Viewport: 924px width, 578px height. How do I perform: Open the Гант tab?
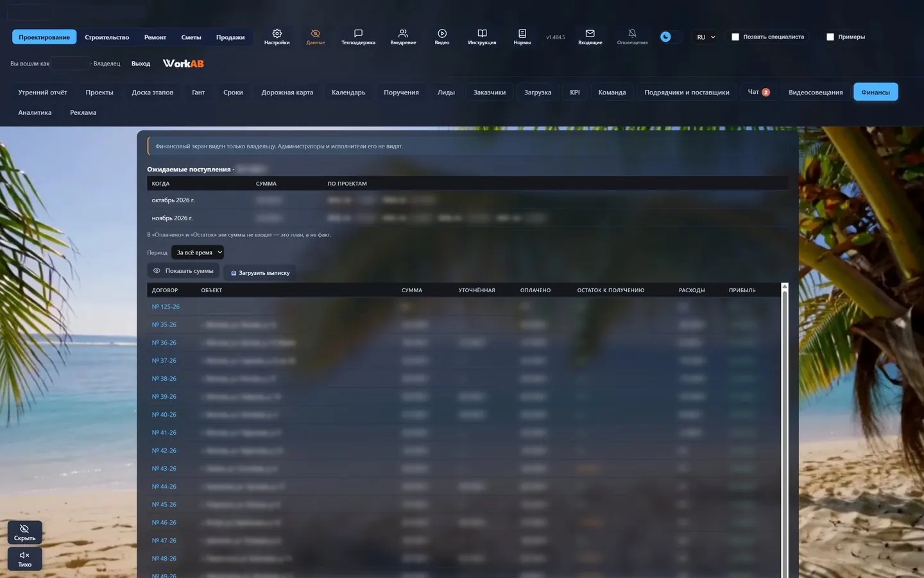(x=198, y=92)
